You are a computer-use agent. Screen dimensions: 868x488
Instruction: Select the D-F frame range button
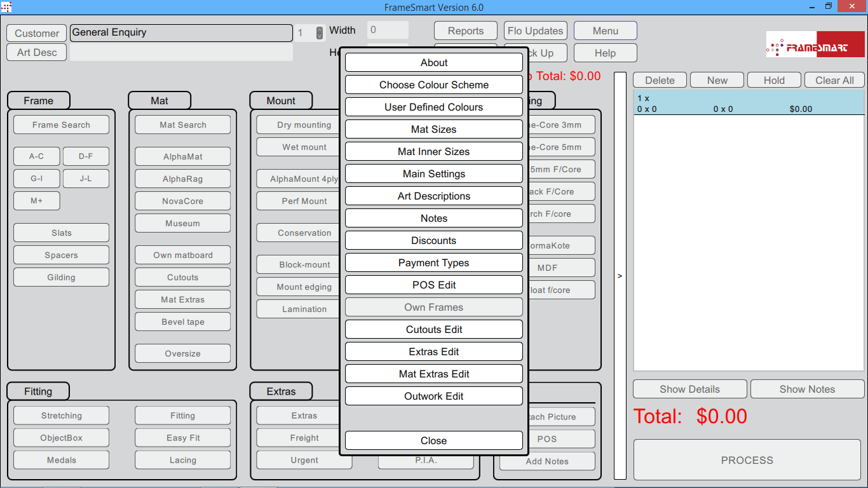click(86, 156)
